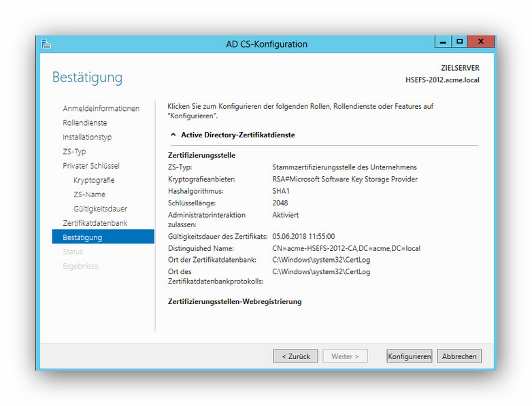The height and width of the screenshot is (406, 532).
Task: Jump to the ZS-Typ step
Action: pos(74,152)
